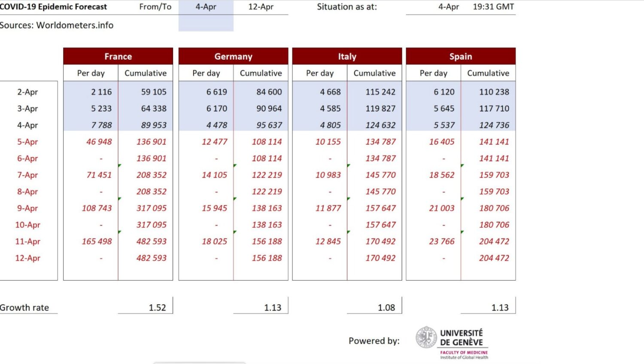Click Spain cumulative value 124 736
The height and width of the screenshot is (364, 644).
494,125
